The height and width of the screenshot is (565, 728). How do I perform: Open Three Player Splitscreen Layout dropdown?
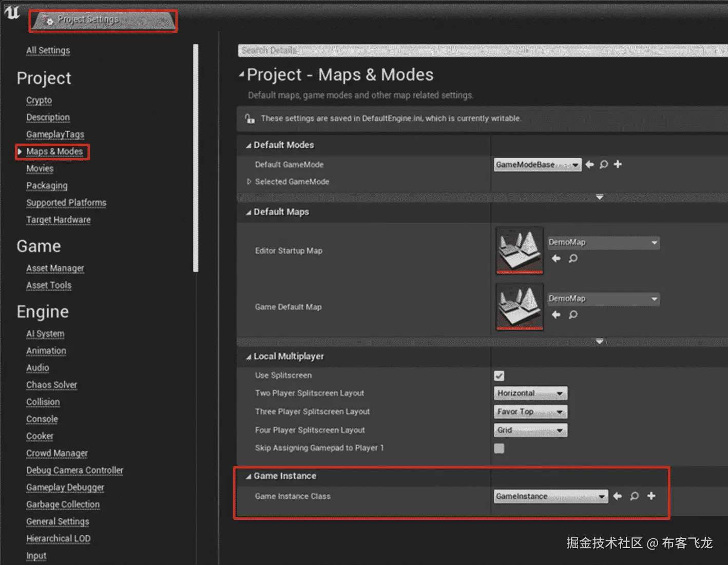point(530,412)
